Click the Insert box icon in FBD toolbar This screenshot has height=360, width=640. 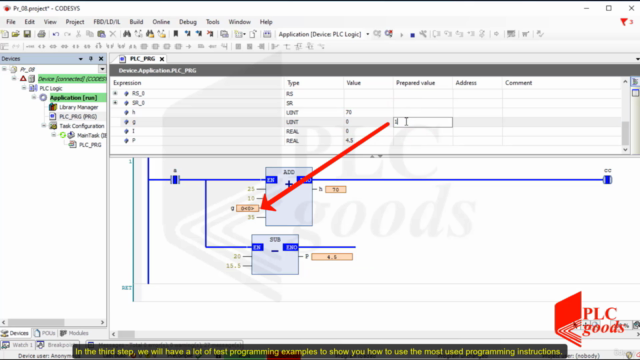(144, 47)
